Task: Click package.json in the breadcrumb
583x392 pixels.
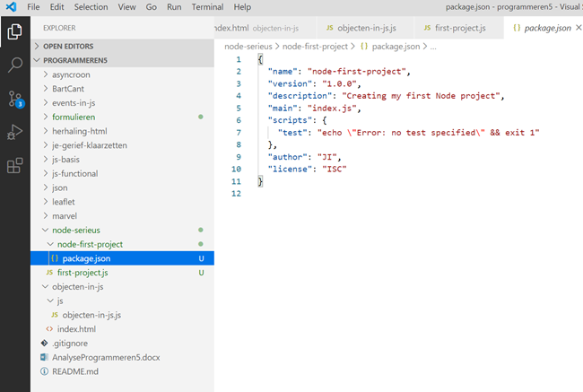Action: pos(396,47)
